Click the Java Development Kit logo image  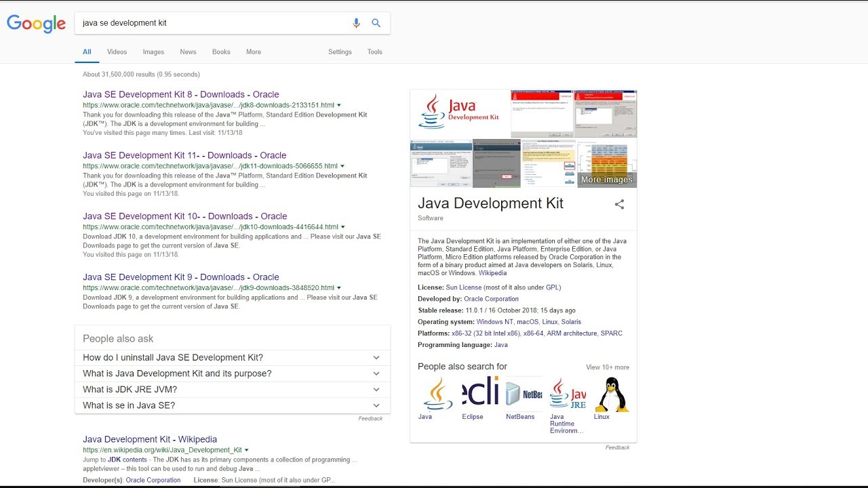[x=460, y=113]
